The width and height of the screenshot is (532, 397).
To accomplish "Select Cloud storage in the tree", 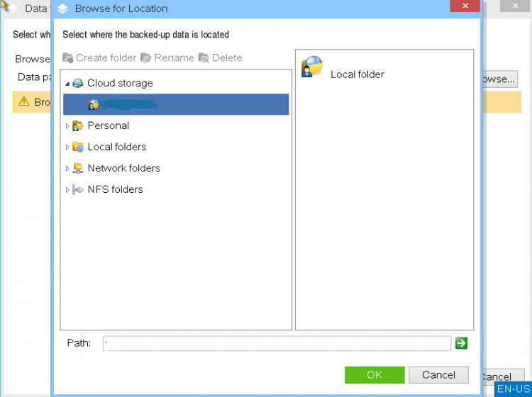I will (x=120, y=83).
